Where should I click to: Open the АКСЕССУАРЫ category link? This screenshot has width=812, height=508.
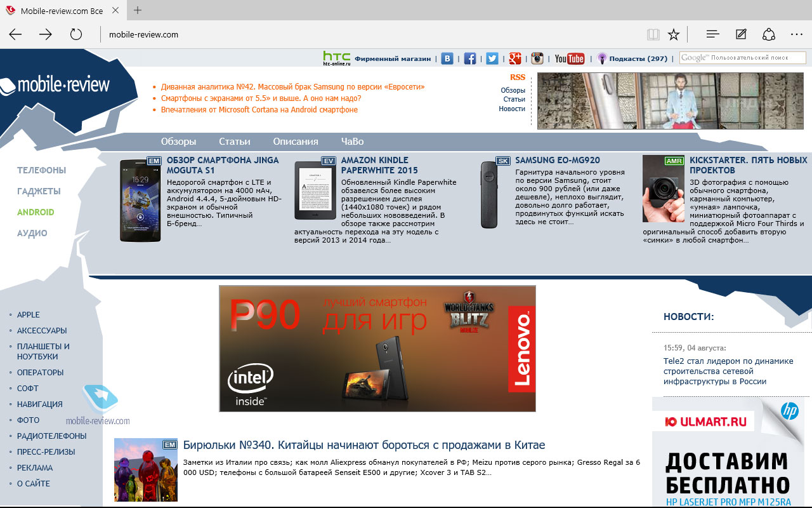point(42,331)
